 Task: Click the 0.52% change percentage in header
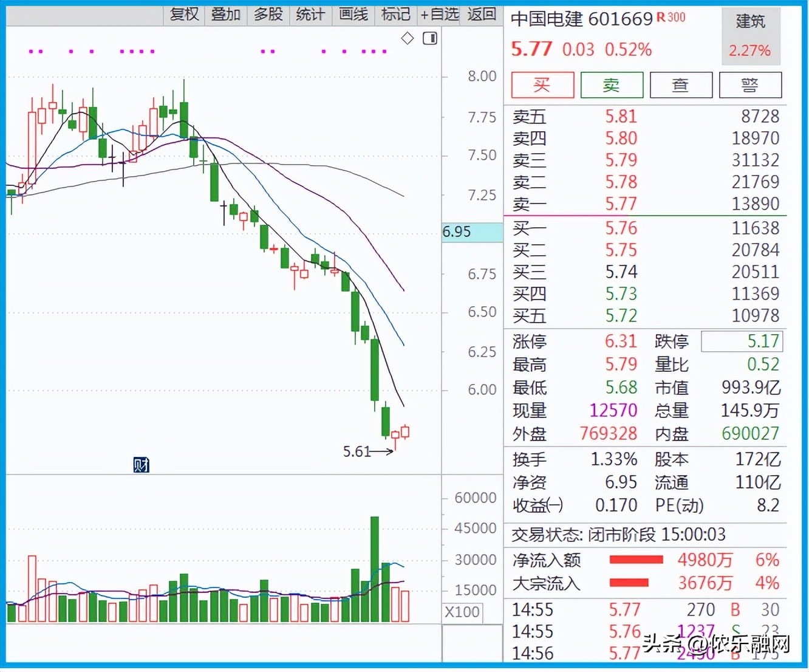point(628,49)
